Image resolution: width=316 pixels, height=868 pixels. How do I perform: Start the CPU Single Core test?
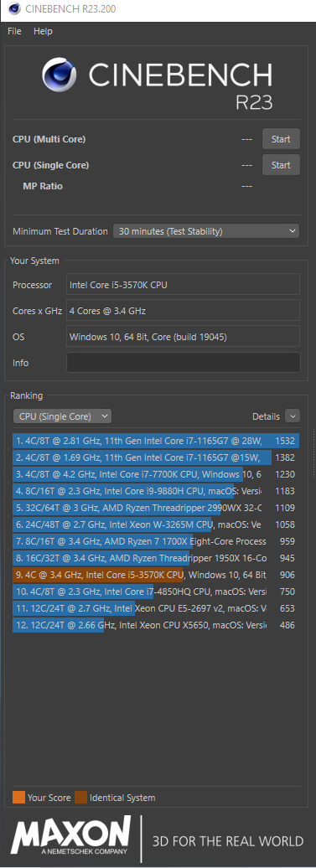tap(281, 165)
